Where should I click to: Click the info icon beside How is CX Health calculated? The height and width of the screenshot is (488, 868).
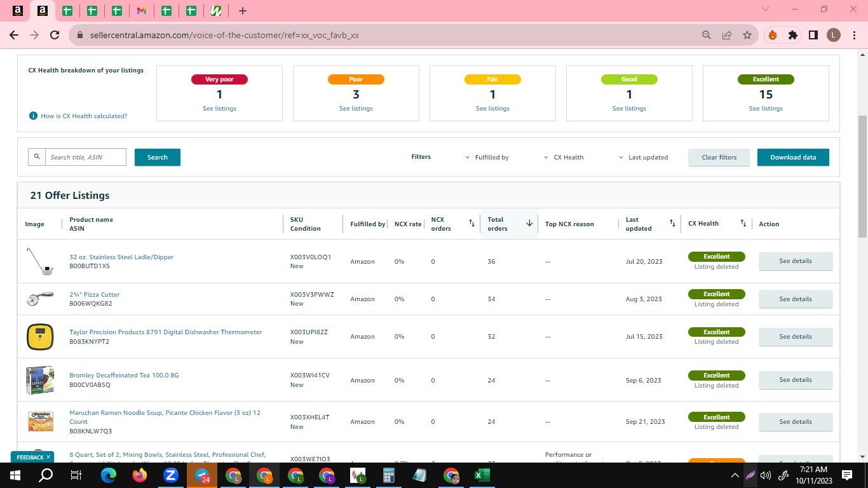pos(33,116)
